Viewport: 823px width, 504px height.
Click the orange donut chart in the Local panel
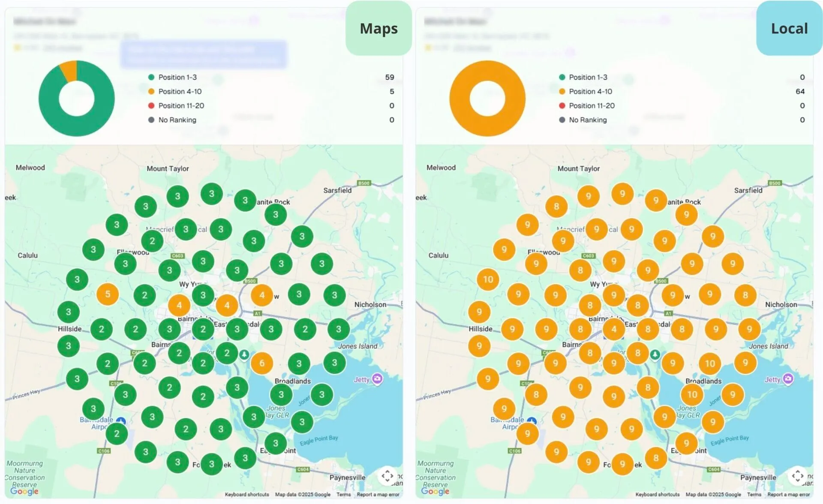487,127
